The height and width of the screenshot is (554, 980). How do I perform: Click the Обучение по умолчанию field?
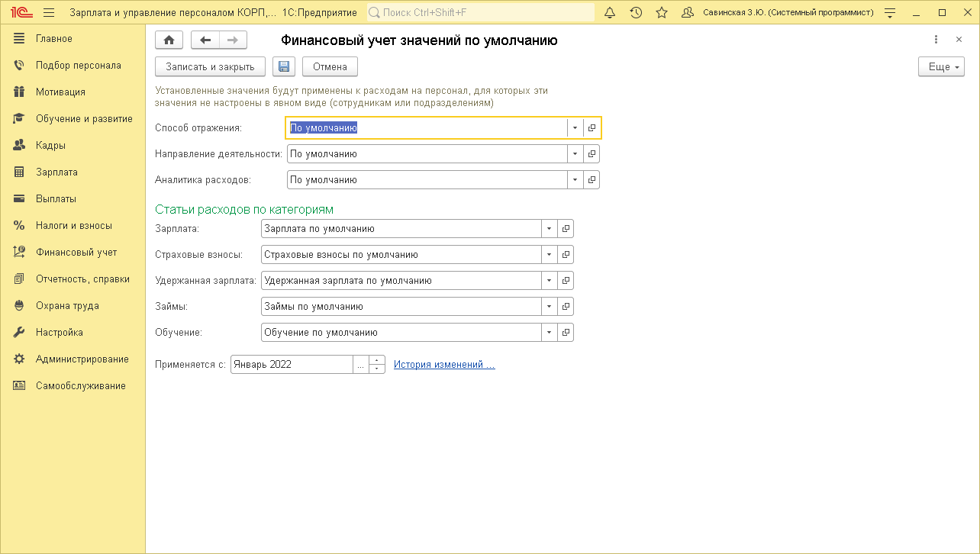pyautogui.click(x=401, y=333)
